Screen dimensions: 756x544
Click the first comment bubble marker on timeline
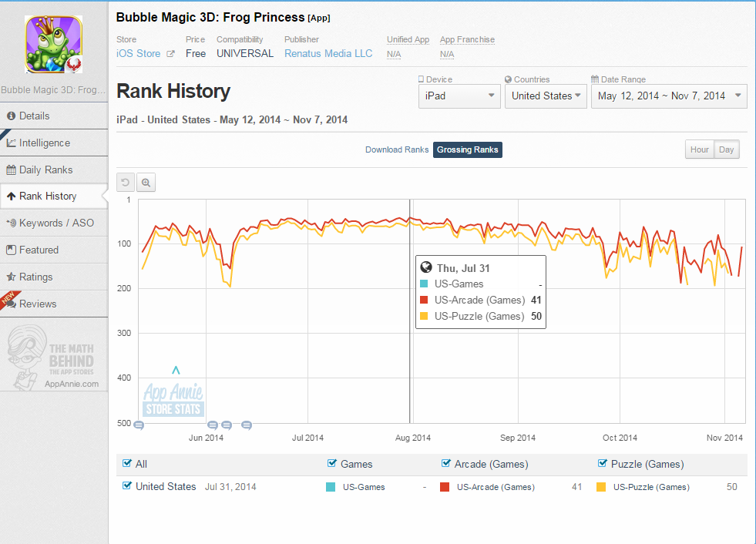[139, 425]
